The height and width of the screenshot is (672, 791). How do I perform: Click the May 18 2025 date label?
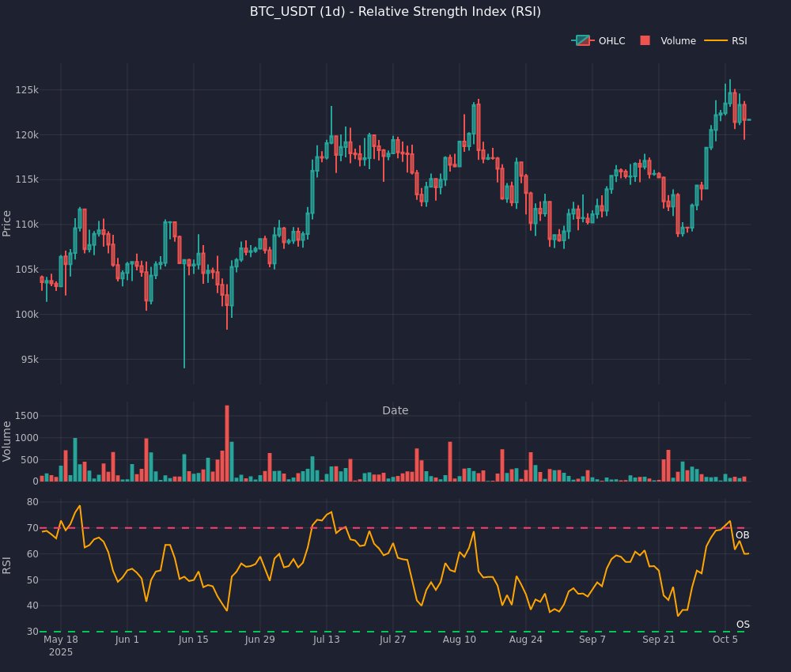click(61, 646)
